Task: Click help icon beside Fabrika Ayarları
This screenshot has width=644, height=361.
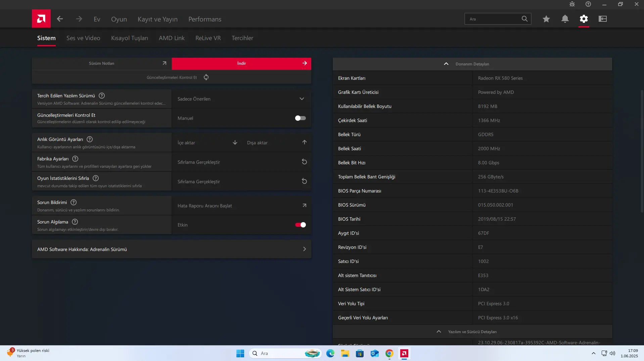Action: coord(75,159)
